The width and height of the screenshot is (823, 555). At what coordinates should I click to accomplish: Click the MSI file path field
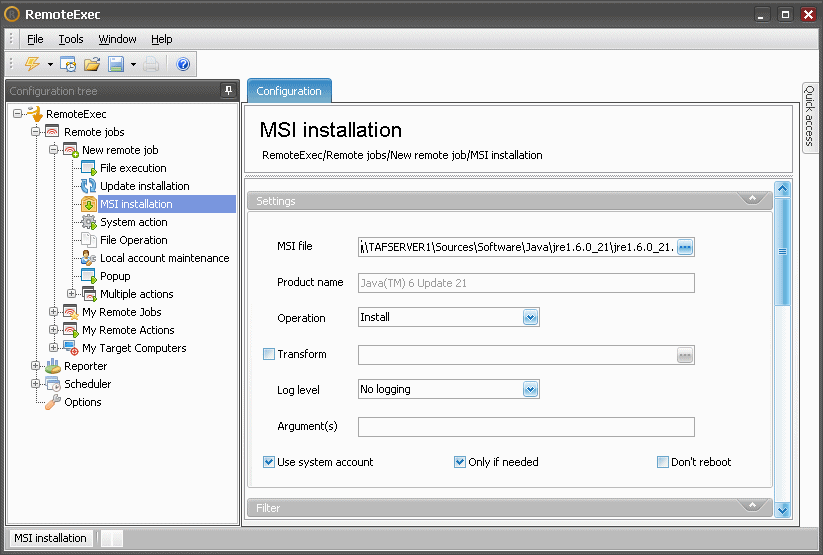[518, 247]
